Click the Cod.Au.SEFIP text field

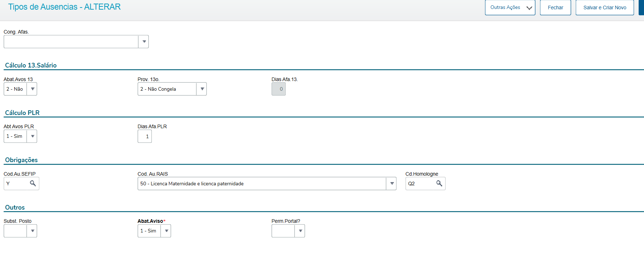16,184
